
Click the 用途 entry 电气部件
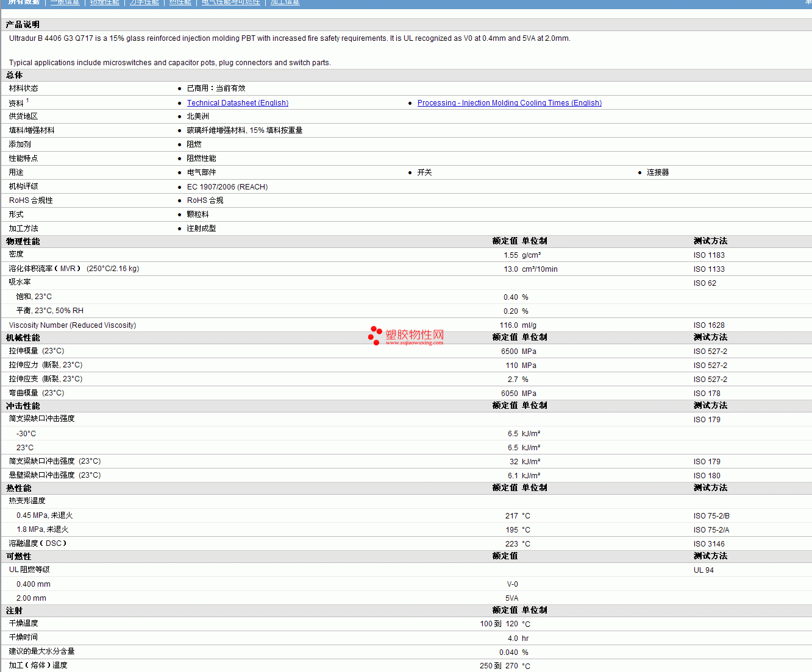pos(202,172)
